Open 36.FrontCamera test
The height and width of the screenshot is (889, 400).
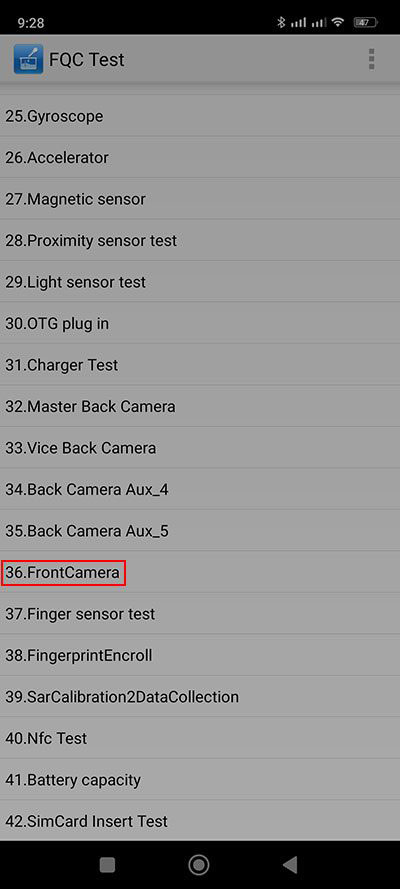point(200,572)
